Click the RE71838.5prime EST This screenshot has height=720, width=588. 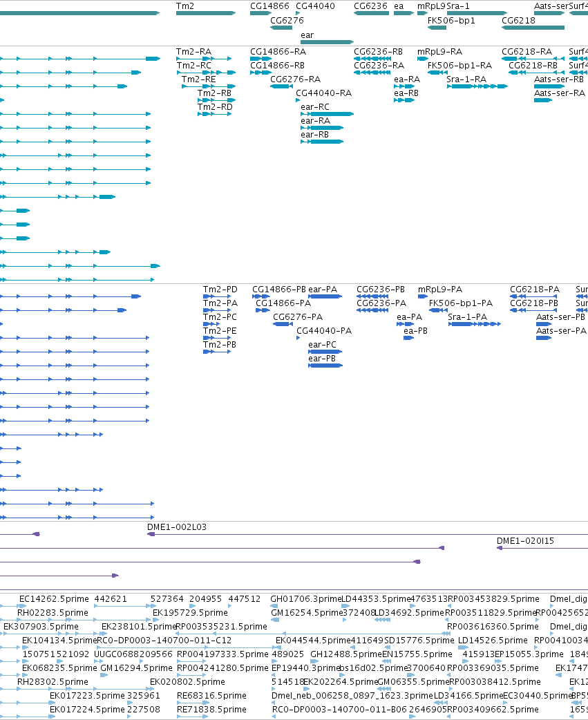(x=191, y=717)
